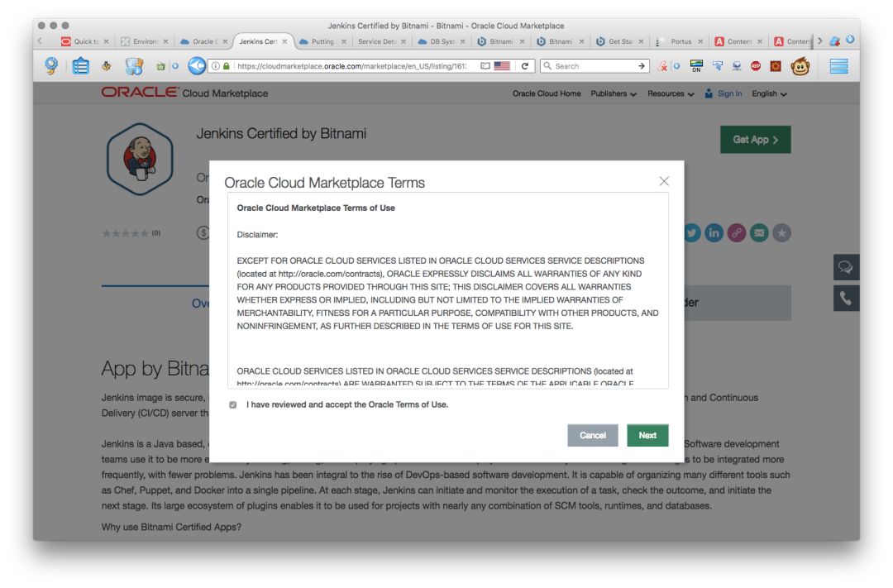Share listing on LinkedIn
This screenshot has width=893, height=588.
pos(714,232)
